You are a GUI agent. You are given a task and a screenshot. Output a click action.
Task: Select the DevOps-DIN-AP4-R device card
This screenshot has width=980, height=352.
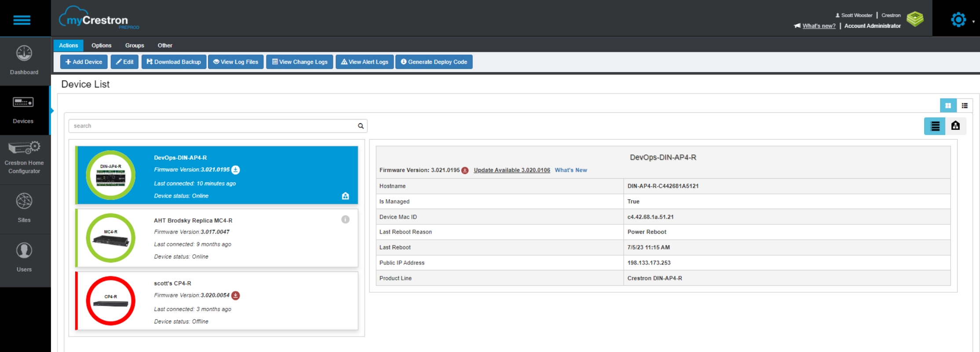pos(216,175)
